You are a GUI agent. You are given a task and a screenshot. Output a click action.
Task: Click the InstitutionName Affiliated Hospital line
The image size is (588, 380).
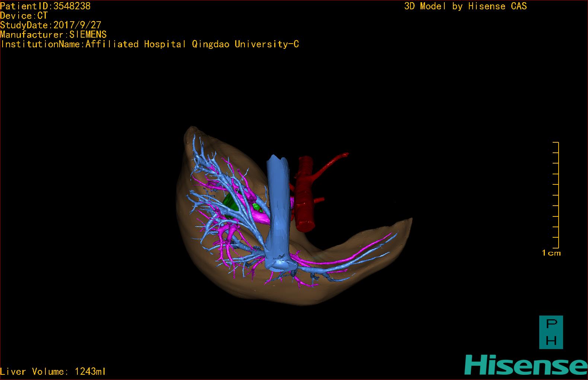pos(150,44)
